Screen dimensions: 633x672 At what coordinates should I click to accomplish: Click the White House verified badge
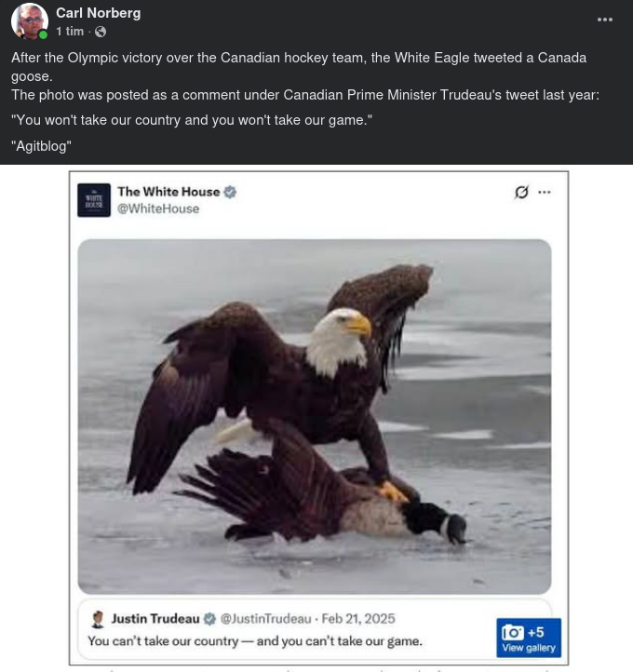coord(230,192)
